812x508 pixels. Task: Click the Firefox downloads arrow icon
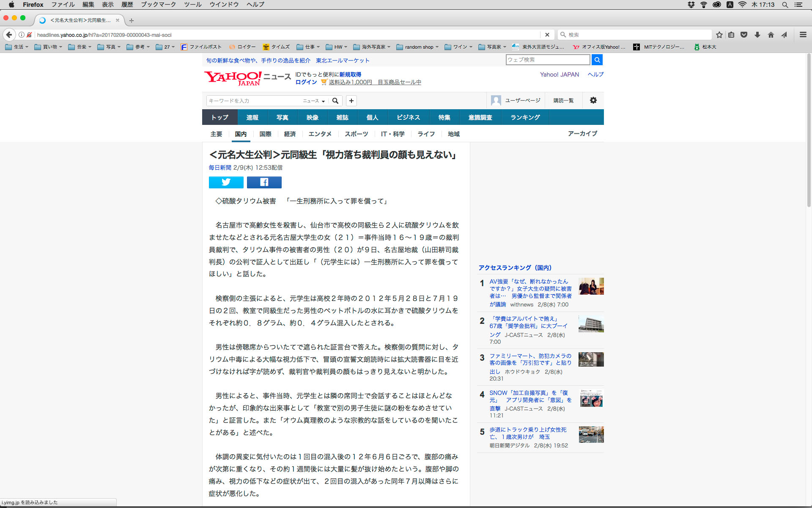point(757,35)
